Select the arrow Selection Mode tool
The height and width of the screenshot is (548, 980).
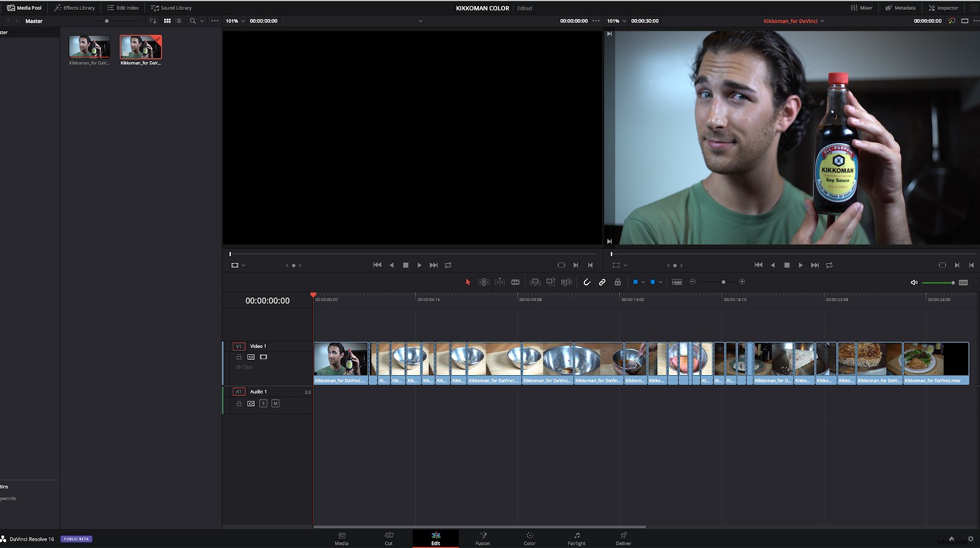point(468,282)
